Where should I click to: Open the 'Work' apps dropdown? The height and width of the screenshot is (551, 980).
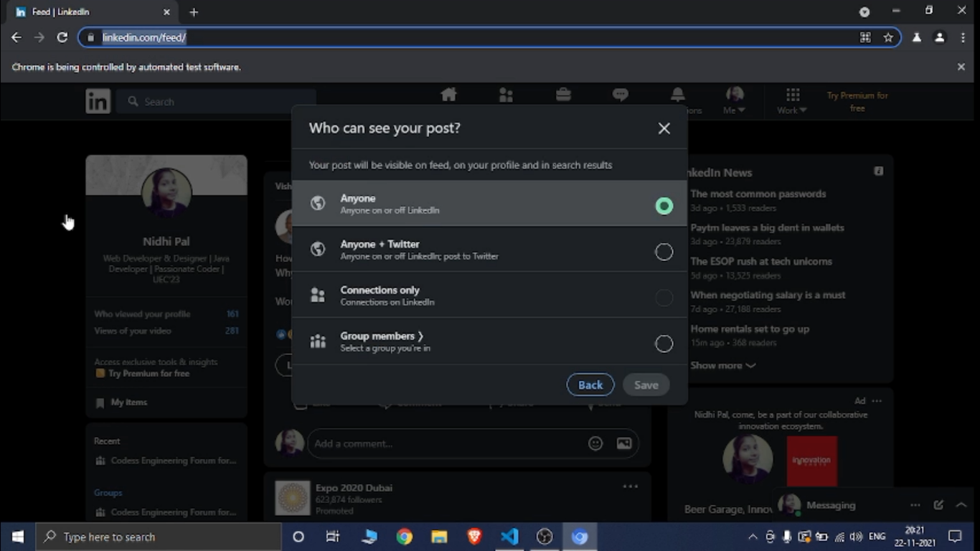(x=792, y=100)
